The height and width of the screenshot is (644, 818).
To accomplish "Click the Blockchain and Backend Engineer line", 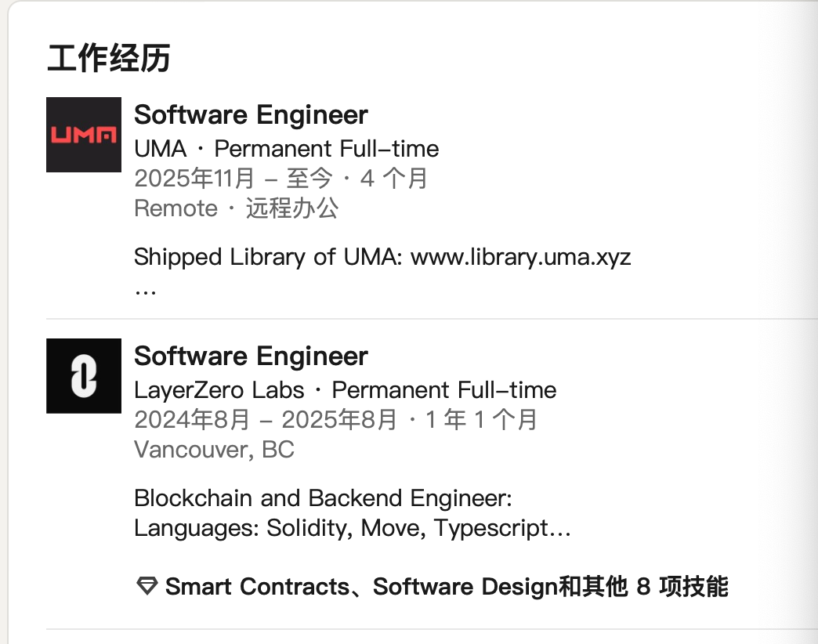I will (323, 498).
